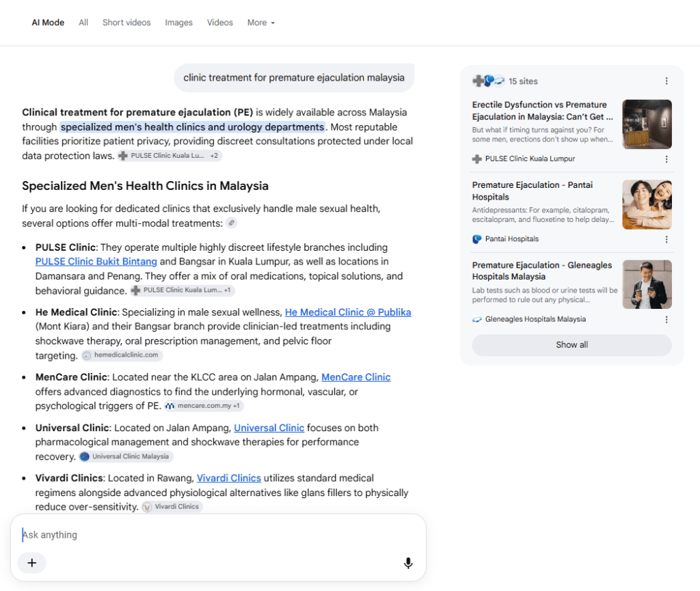
Task: Click the microphone voice input icon
Action: pyautogui.click(x=408, y=563)
